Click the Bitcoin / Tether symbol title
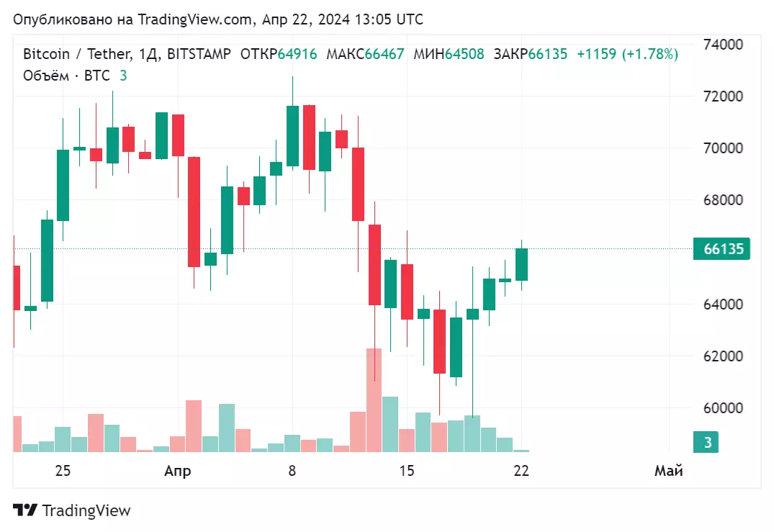Image resolution: width=774 pixels, height=532 pixels. point(76,54)
